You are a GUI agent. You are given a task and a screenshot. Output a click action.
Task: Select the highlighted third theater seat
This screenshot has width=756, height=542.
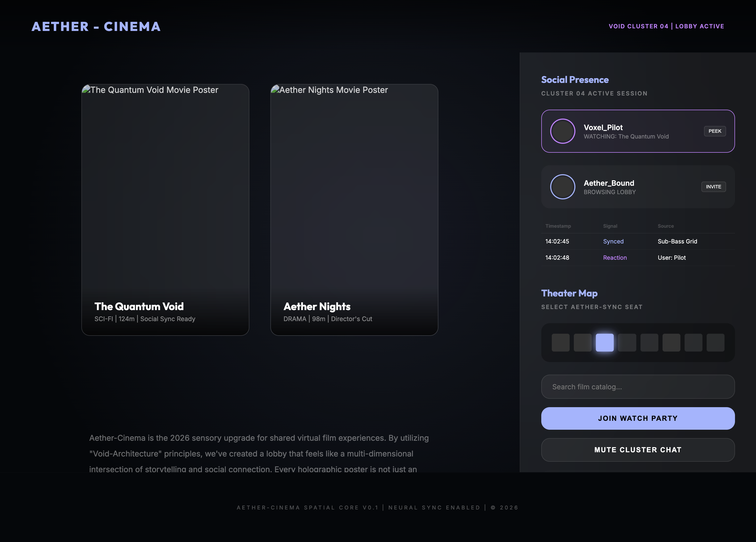[605, 342]
